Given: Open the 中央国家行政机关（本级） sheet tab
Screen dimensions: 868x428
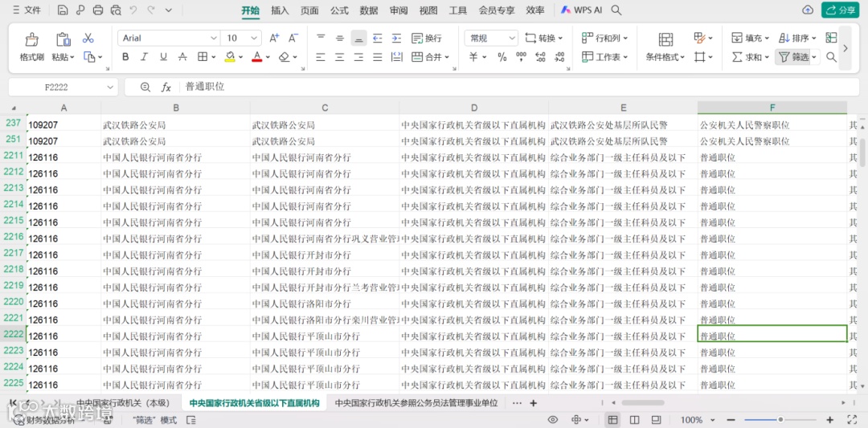Looking at the screenshot, I should (123, 403).
